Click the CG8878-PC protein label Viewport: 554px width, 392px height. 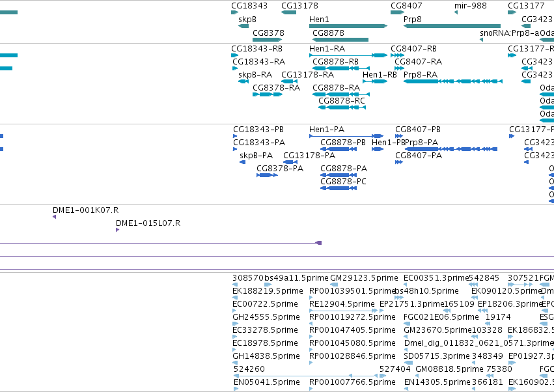click(343, 182)
